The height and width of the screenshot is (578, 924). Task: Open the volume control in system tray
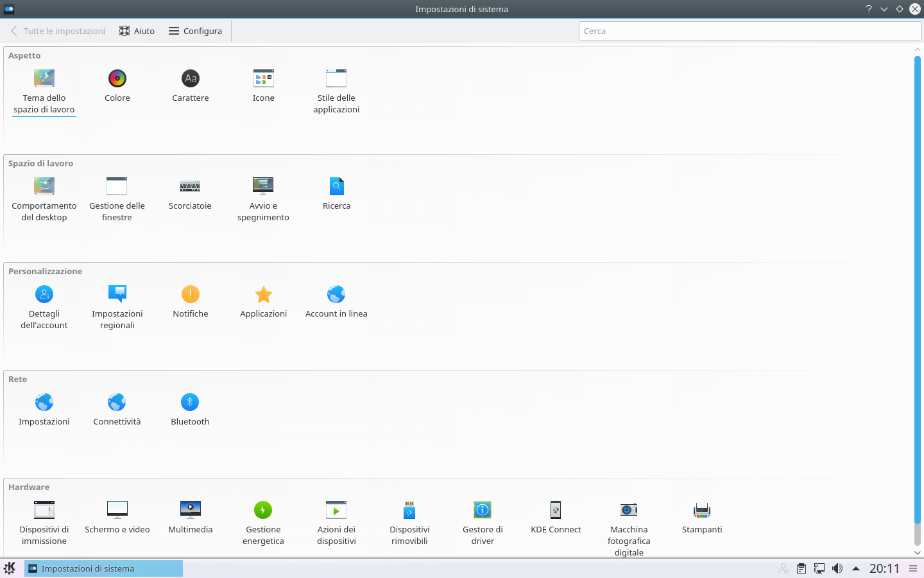pos(837,568)
